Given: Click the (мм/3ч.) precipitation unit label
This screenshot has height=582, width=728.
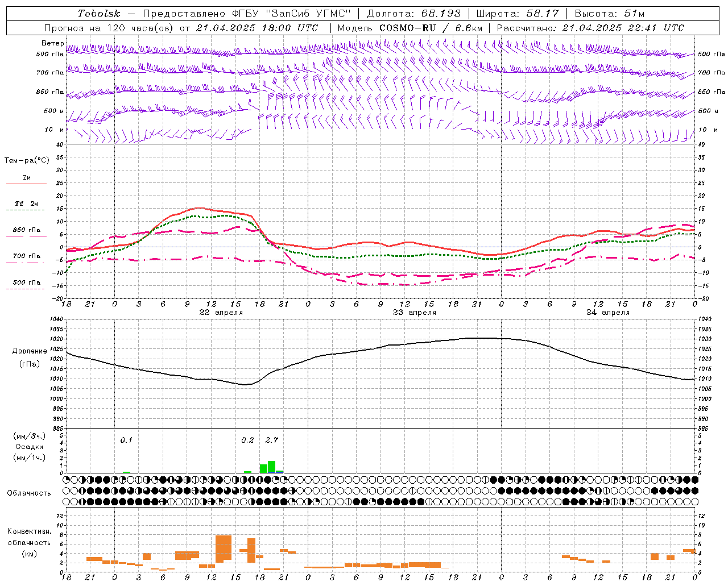Looking at the screenshot, I should click(x=30, y=436).
